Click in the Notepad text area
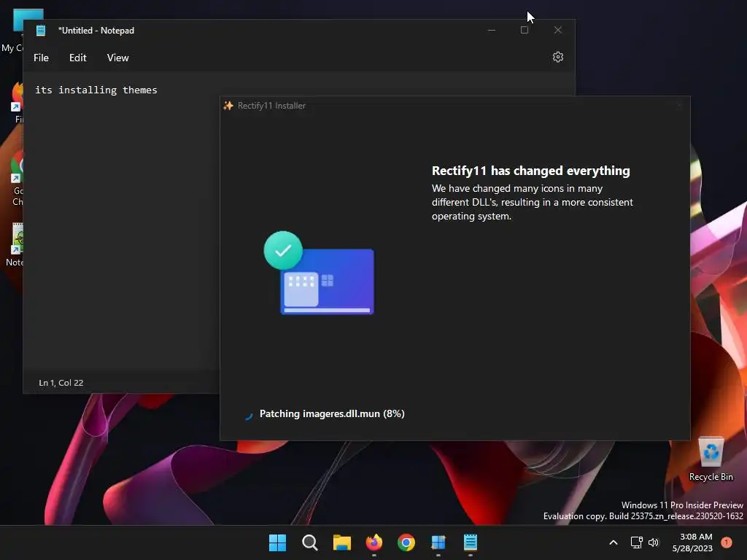The image size is (747, 560). click(122, 222)
